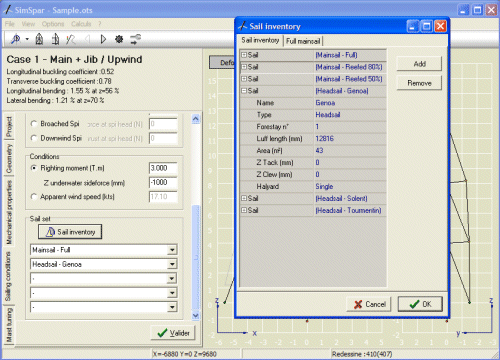The height and width of the screenshot is (360, 500).
Task: Click the Z underwater sideforce field
Action: [x=163, y=182]
